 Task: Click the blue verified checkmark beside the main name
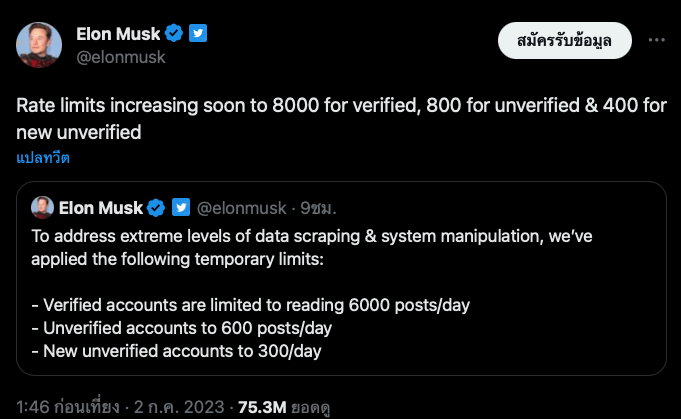point(174,34)
